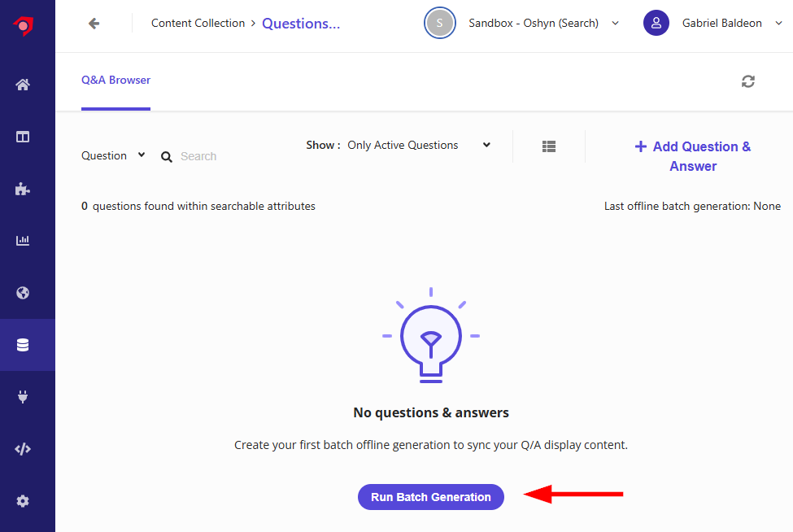
Task: Open the analytics bar chart icon
Action: (x=22, y=241)
